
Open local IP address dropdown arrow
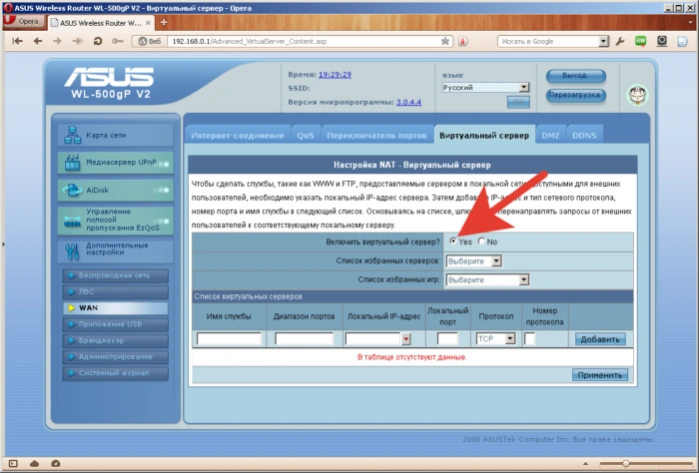tap(406, 339)
